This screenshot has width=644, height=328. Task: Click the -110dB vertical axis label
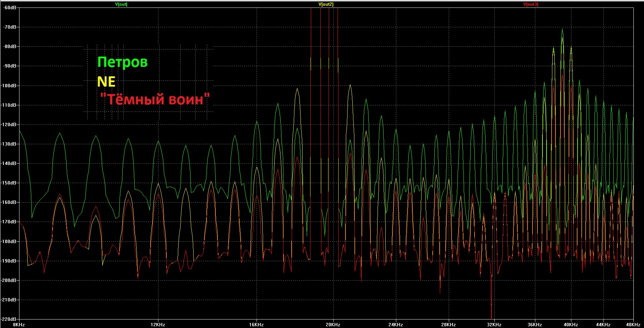coord(9,105)
